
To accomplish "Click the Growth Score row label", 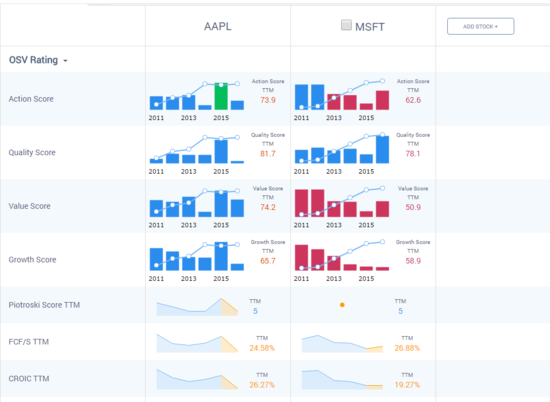I will [x=32, y=260].
